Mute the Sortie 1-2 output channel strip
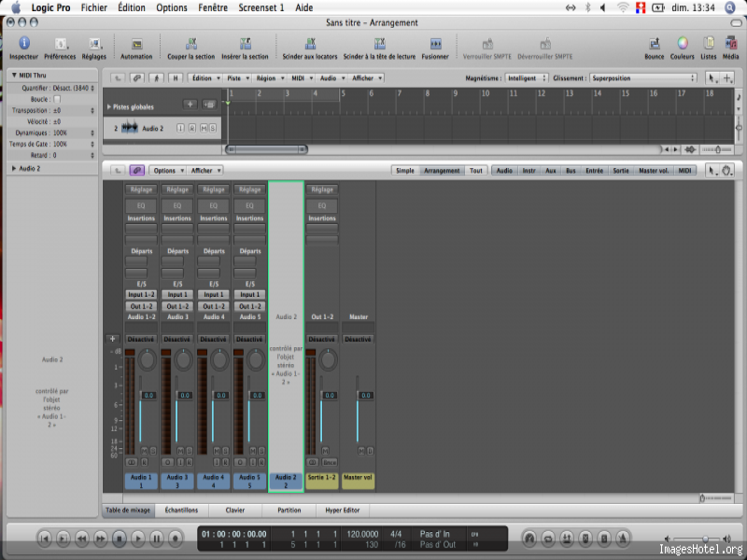The image size is (747, 560). [x=325, y=451]
